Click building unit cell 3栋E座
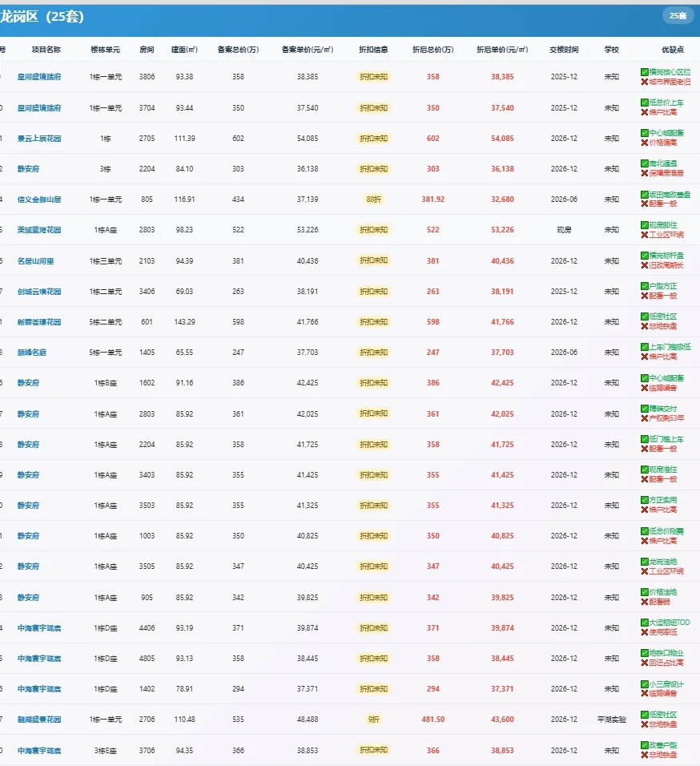 coord(105,750)
